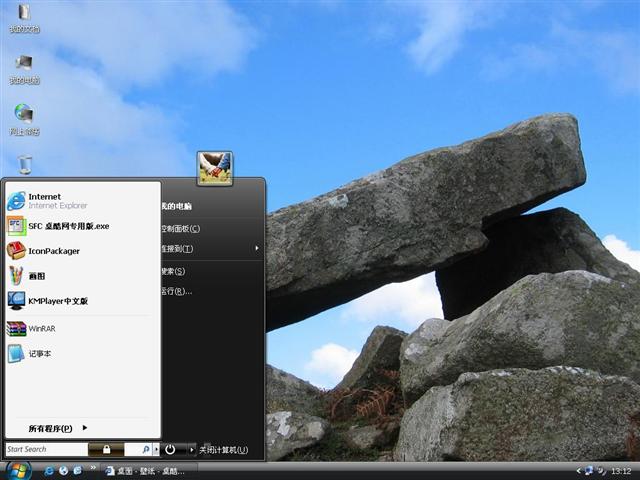Launch KMPlayer中文版

83,301
